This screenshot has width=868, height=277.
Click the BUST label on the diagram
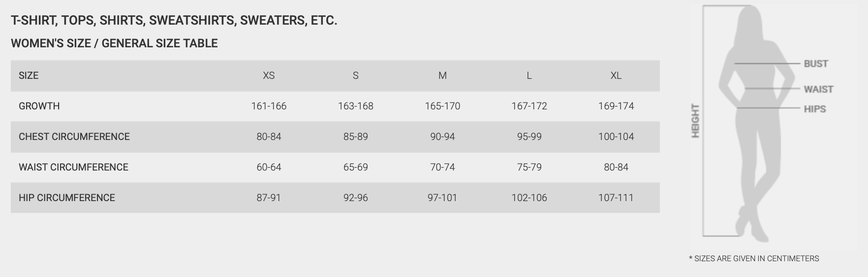point(816,64)
